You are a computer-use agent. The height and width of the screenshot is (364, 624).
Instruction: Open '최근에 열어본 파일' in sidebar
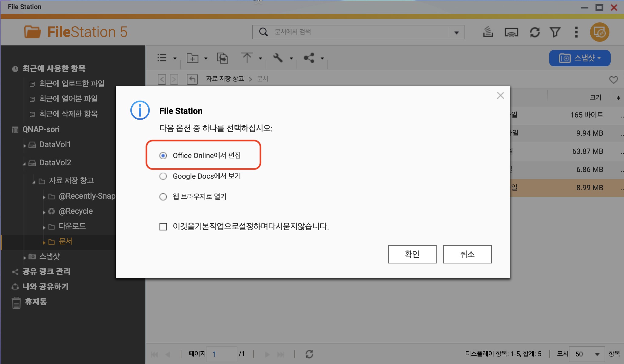coord(69,99)
